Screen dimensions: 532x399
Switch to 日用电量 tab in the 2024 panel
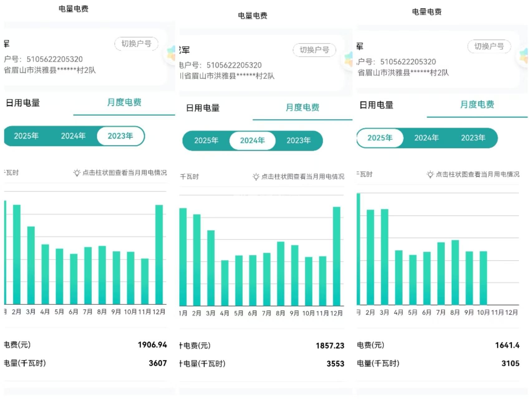click(x=203, y=108)
